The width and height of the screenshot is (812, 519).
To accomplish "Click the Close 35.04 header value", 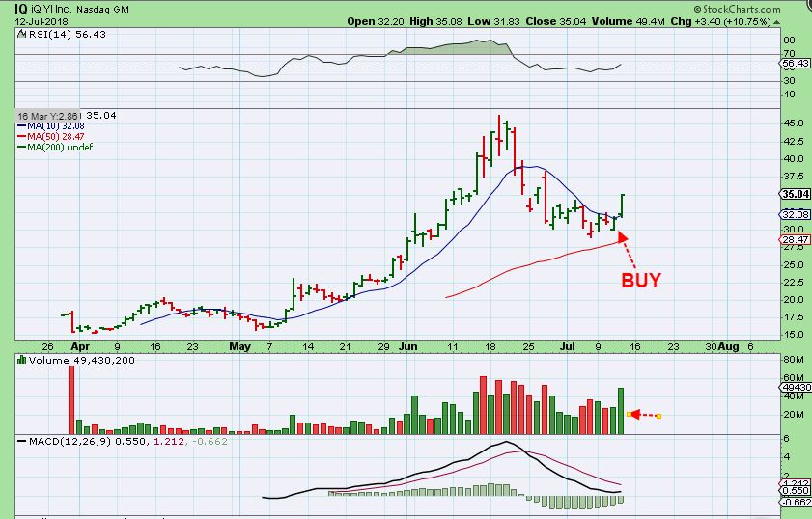I will [x=556, y=22].
